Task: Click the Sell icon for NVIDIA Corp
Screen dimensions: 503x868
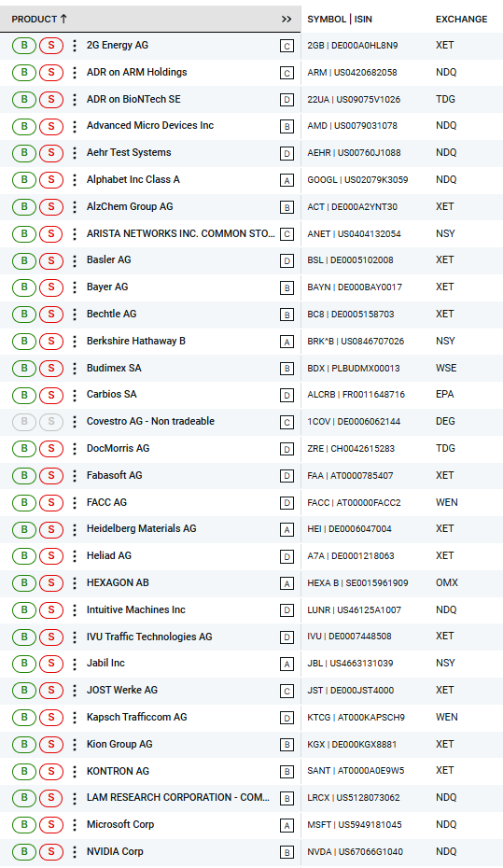Action: (51, 851)
